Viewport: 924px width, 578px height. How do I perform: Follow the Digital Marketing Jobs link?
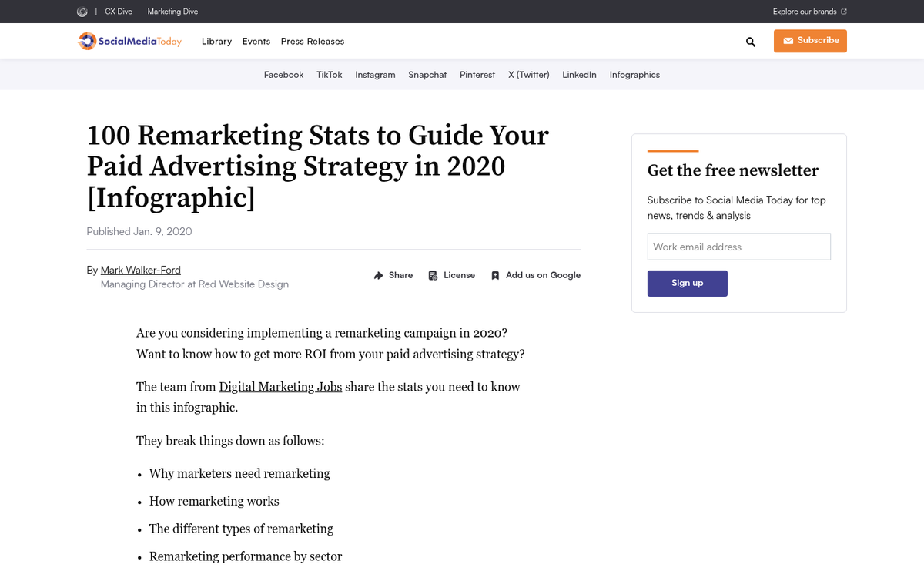(280, 387)
